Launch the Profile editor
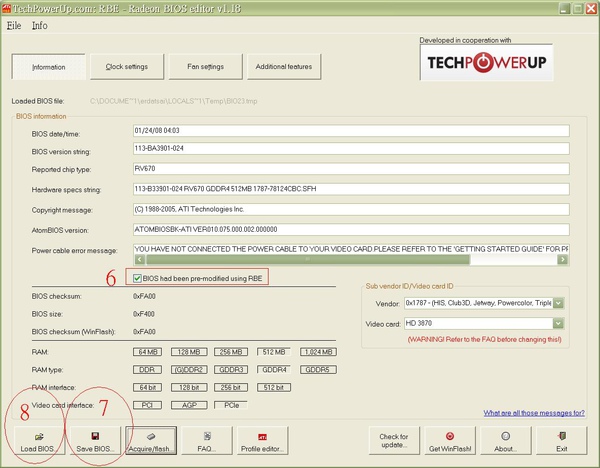 (x=262, y=441)
